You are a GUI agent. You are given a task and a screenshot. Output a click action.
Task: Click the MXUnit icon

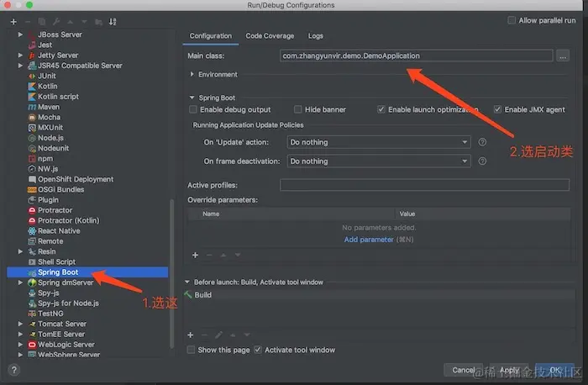(x=32, y=128)
